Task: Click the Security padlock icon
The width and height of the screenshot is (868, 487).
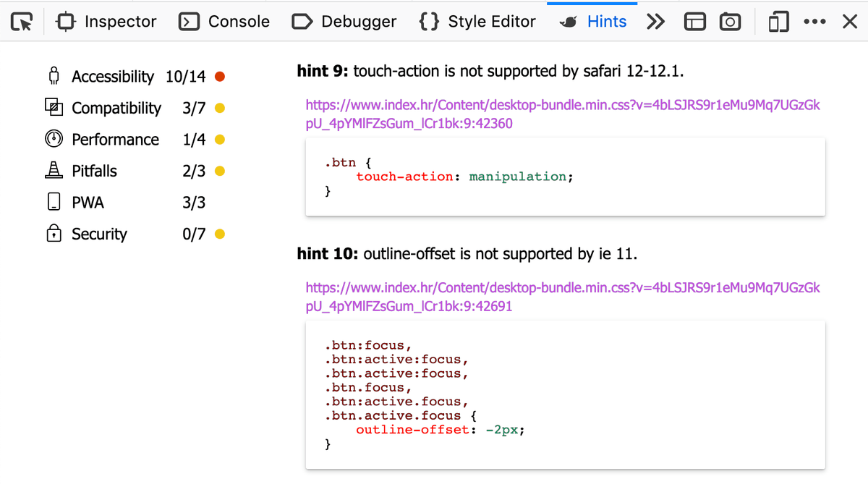Action: click(x=54, y=233)
